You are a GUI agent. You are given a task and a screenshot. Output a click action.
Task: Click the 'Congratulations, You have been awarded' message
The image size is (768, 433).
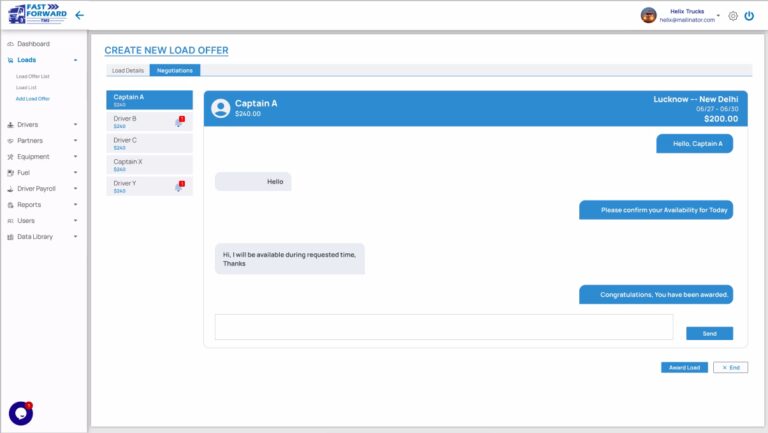(656, 295)
